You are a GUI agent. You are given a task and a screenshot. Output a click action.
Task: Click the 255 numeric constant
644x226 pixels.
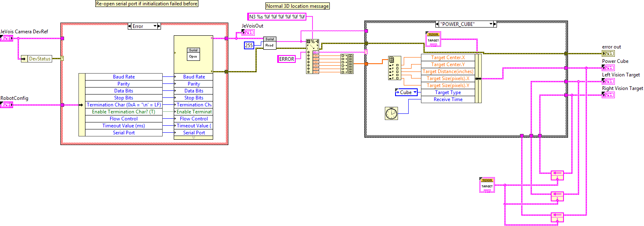click(249, 45)
